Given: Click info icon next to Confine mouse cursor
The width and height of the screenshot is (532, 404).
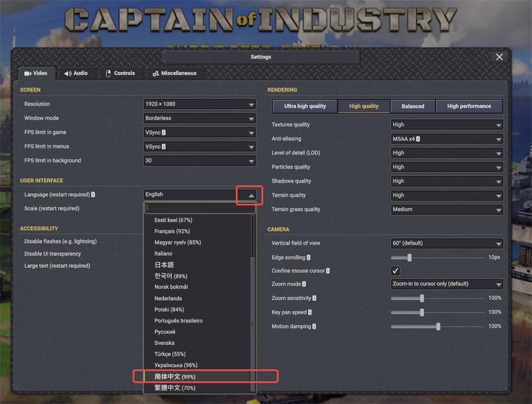Looking at the screenshot, I should (328, 270).
